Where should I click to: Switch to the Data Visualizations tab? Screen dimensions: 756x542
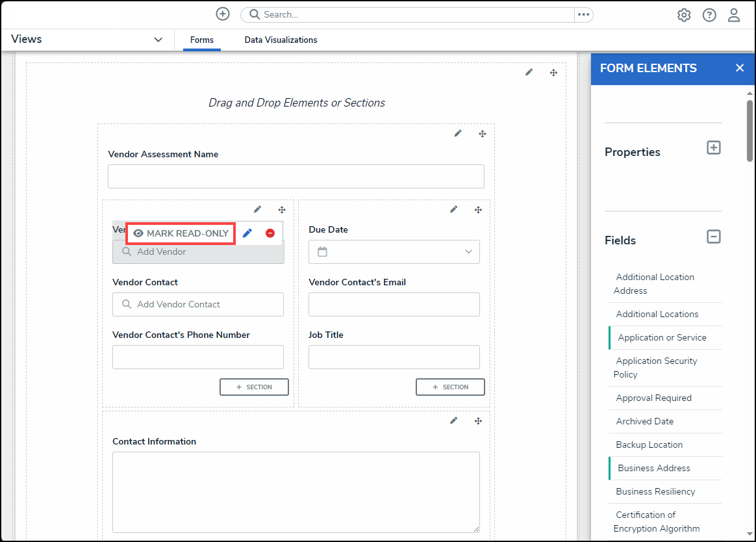pyautogui.click(x=281, y=40)
